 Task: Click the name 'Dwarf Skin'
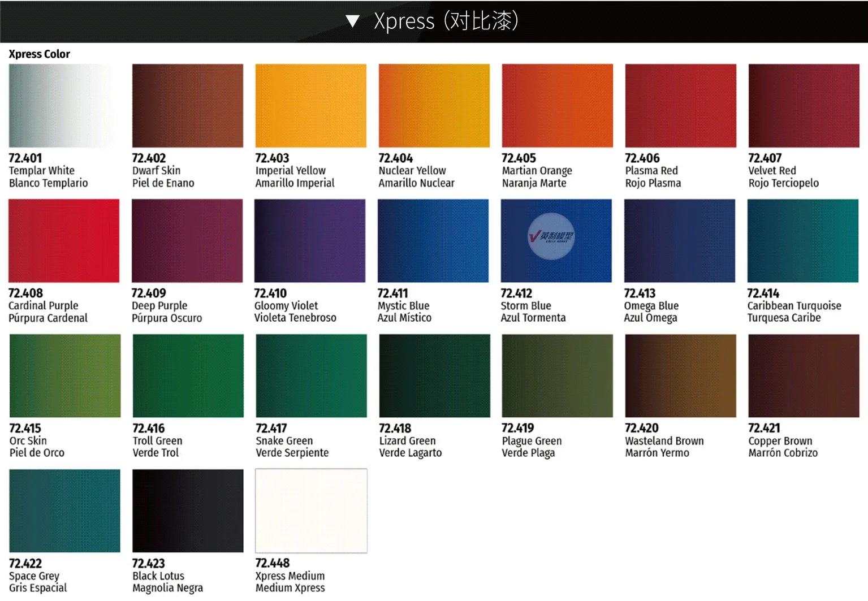point(157,171)
